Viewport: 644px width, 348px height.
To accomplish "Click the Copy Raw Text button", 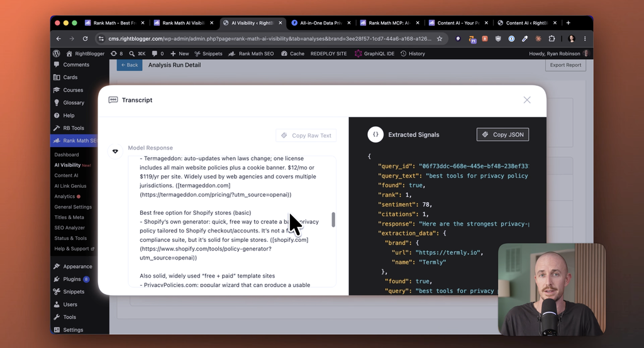I will point(306,136).
